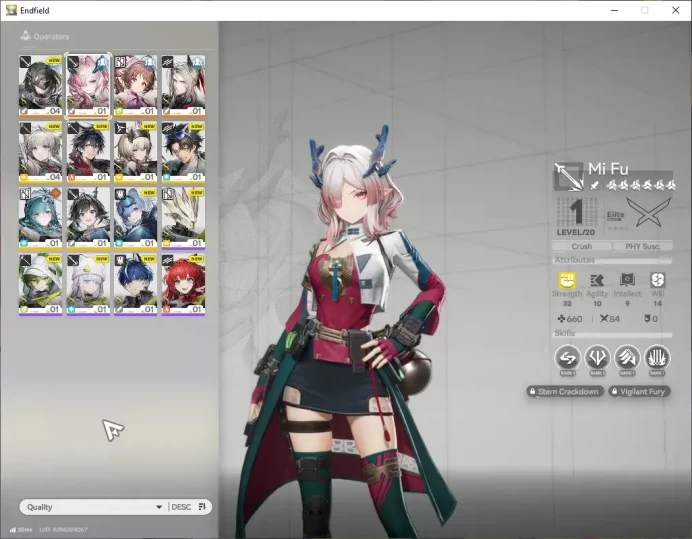The image size is (692, 539).
Task: Click the six-star rarity row
Action: (640, 185)
